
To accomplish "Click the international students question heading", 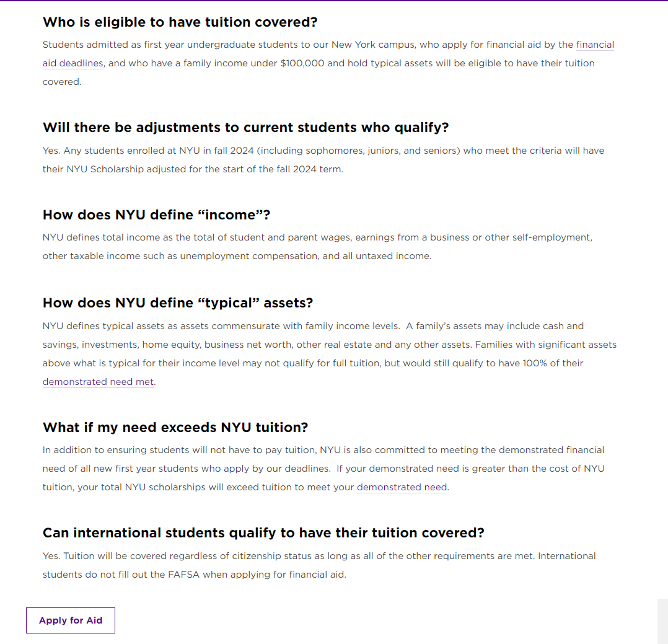I will coord(263,532).
